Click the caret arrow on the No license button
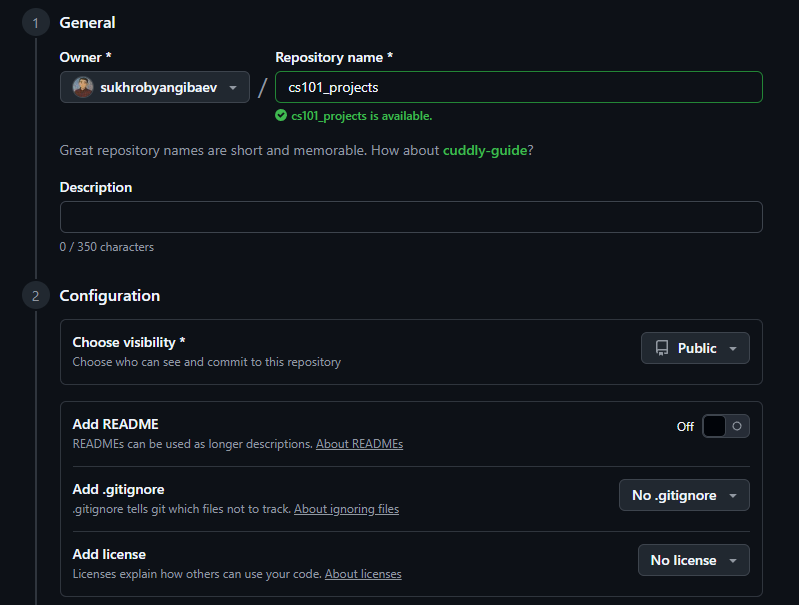 tap(732, 561)
